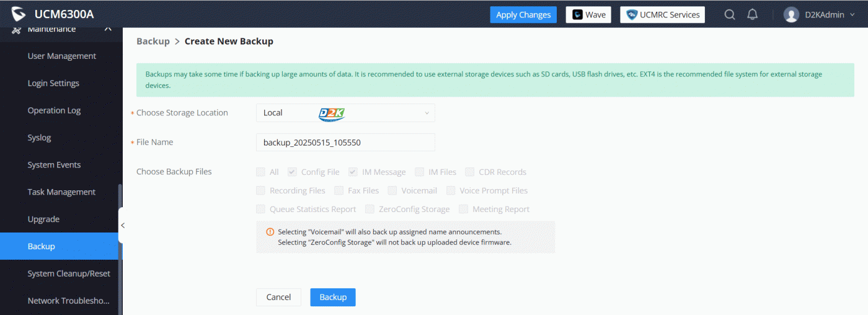Open the Wave button
Screen dimensions: 868x315
588,15
